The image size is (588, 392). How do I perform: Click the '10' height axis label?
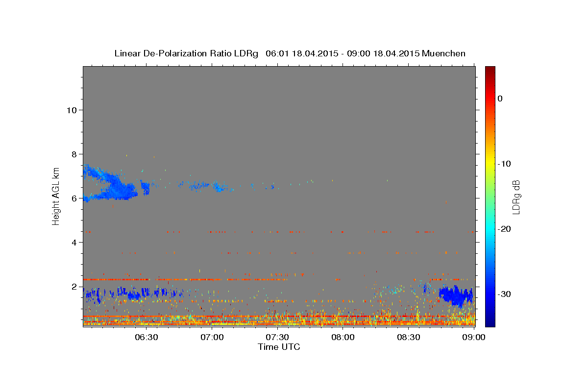71,110
